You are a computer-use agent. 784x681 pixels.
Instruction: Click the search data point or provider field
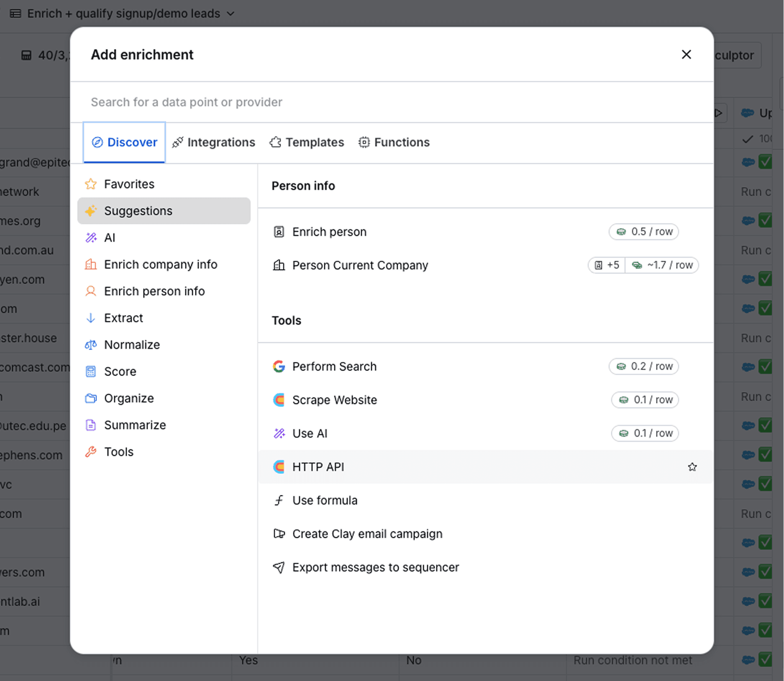(392, 102)
